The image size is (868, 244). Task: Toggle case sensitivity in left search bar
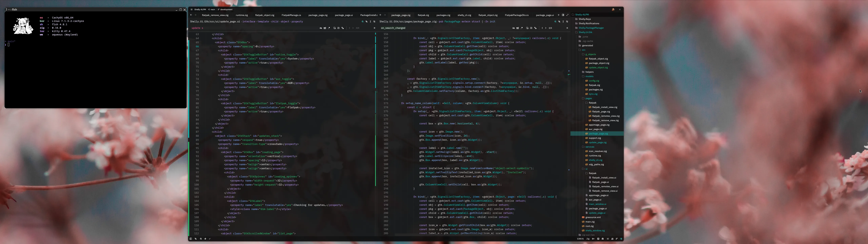click(321, 28)
